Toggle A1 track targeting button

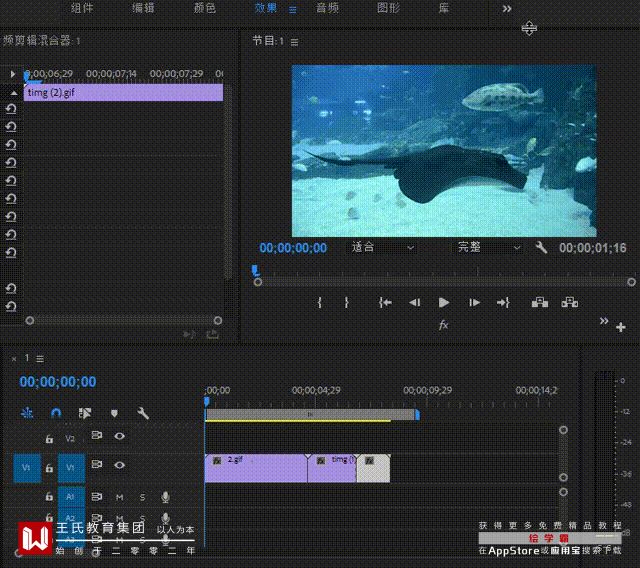71,497
